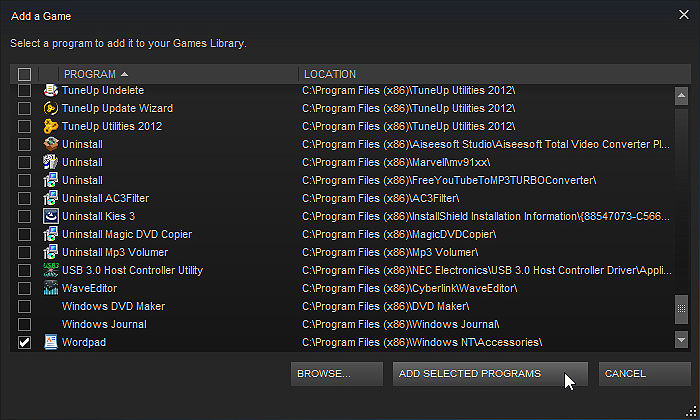Check the select-all checkbox in header
Screen dimensions: 700x420
point(25,74)
